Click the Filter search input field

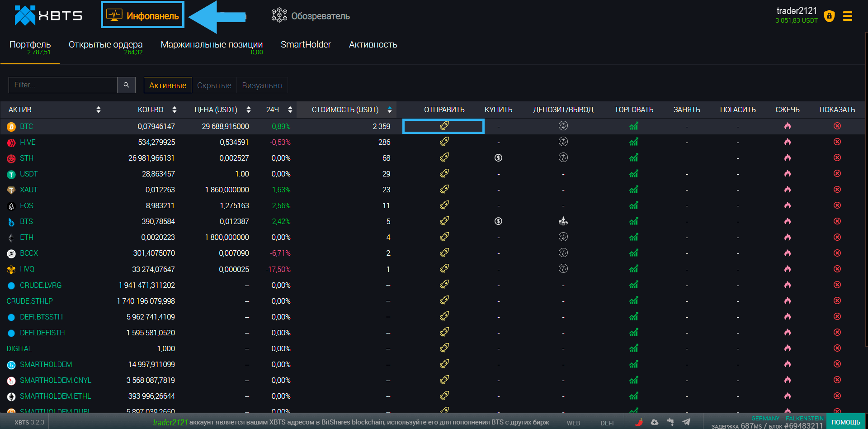click(63, 85)
